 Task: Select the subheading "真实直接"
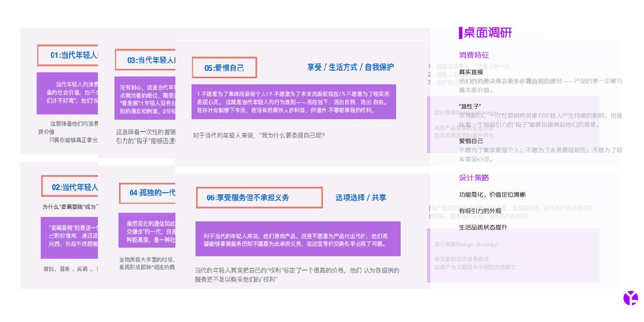[471, 72]
